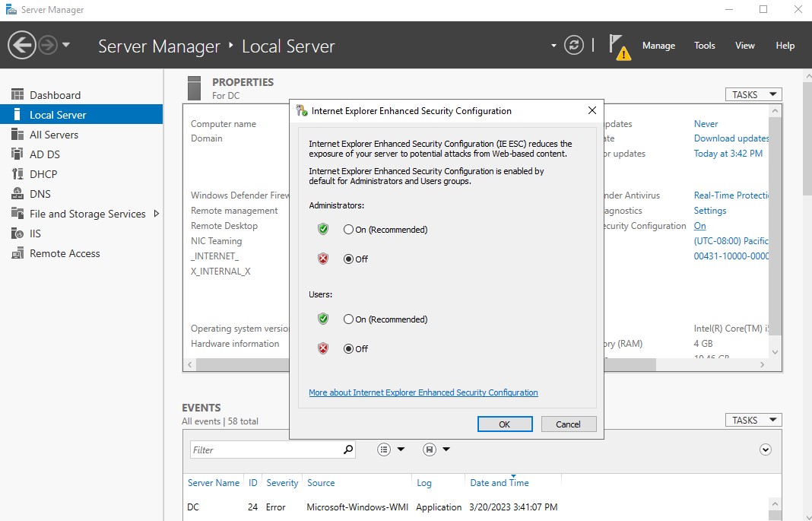Open AD DS role page

[81, 154]
